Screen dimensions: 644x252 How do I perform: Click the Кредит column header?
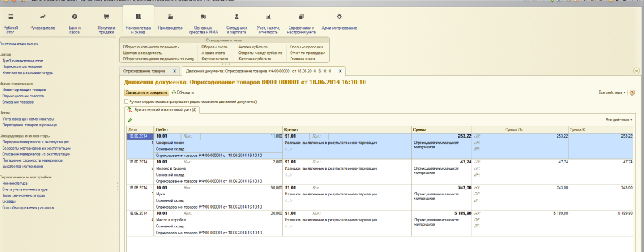click(x=347, y=129)
